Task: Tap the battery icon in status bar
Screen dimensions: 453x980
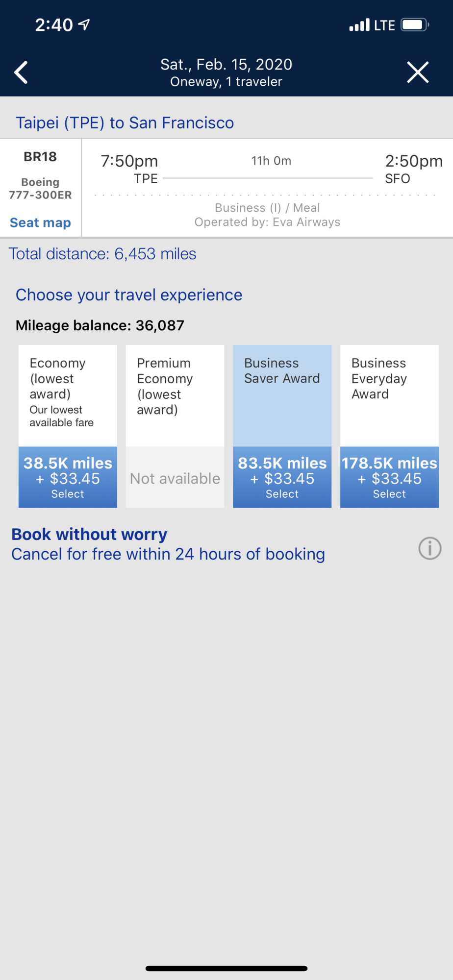Action: point(415,24)
